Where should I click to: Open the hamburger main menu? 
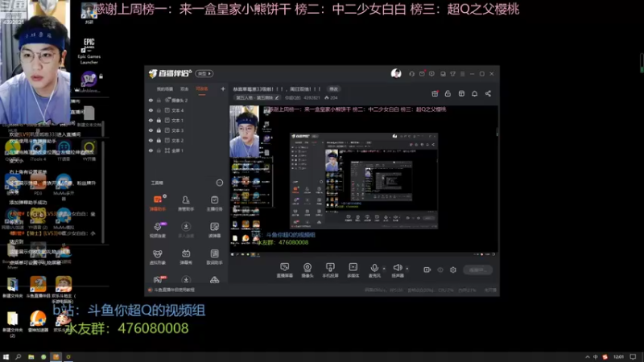(462, 74)
